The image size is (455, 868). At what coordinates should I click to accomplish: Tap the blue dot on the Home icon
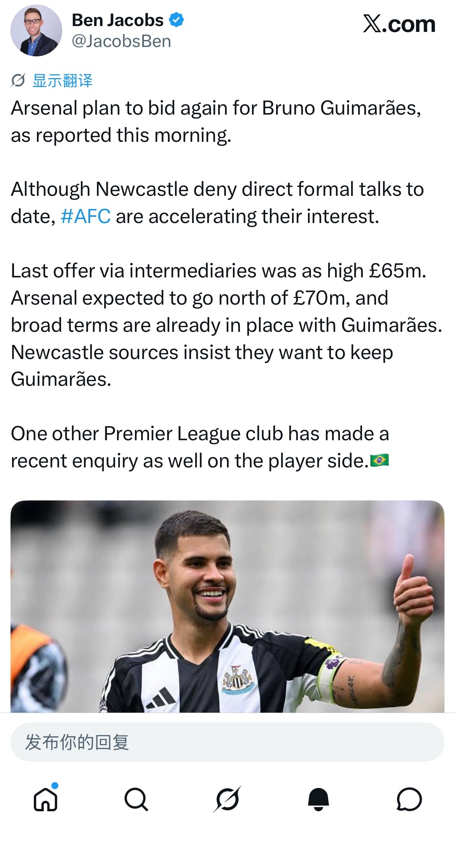pyautogui.click(x=55, y=785)
